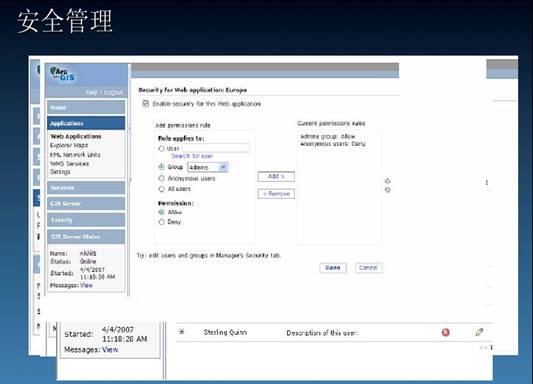This screenshot has width=533, height=384.
Task: Open the Applications section in the sidebar
Action: tap(86, 123)
